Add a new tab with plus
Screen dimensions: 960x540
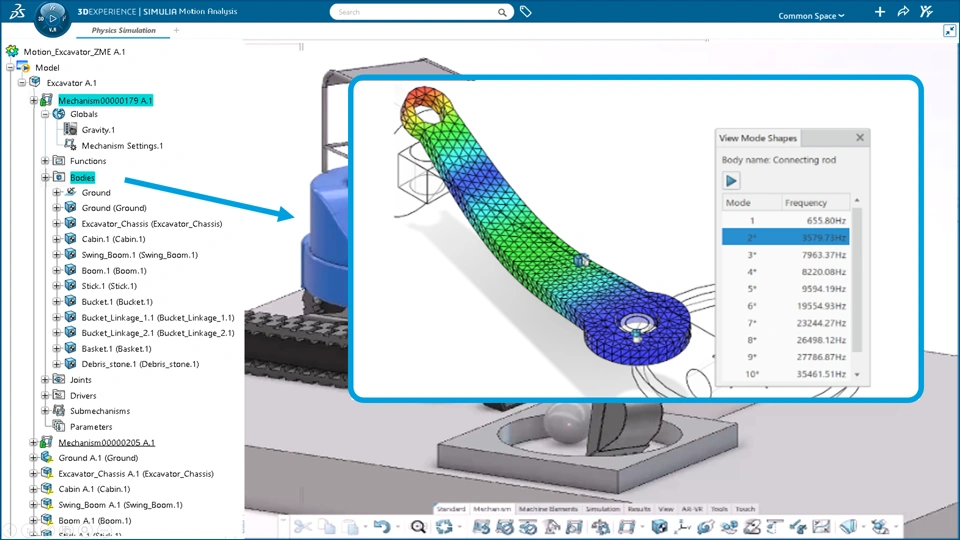pos(176,30)
